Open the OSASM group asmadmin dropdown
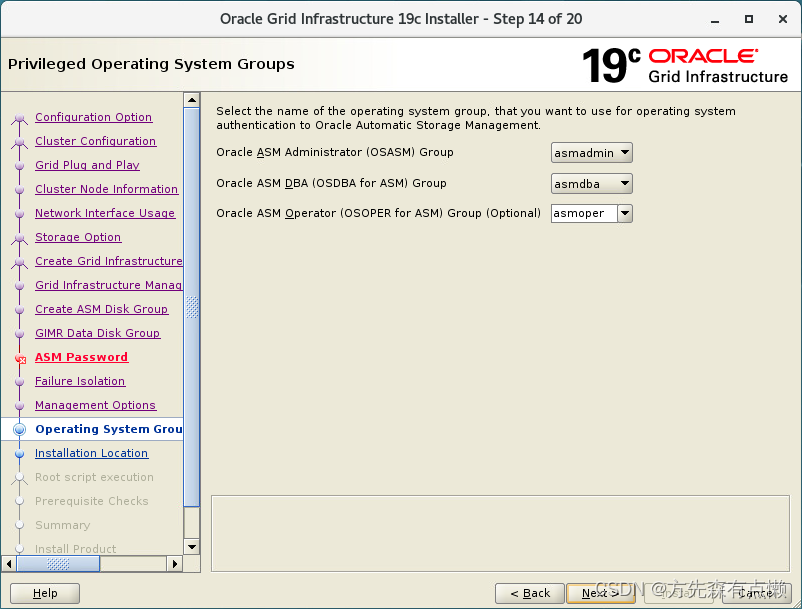 592,153
